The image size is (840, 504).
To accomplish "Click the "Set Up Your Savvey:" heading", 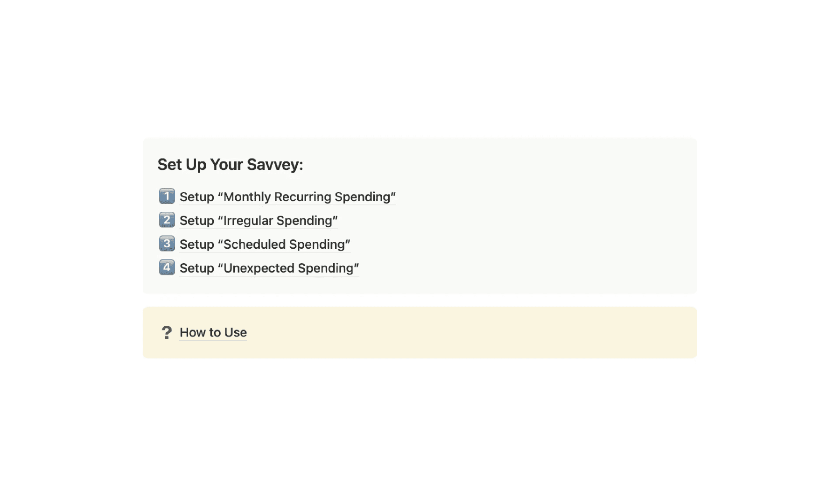I will coord(230,164).
